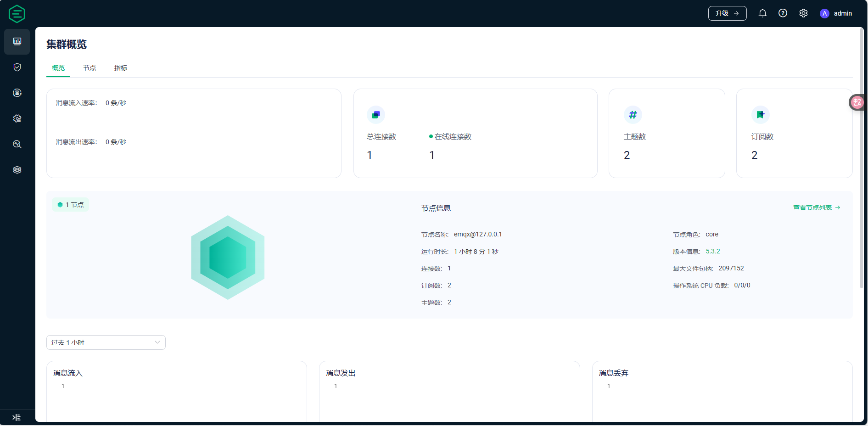
Task: Click the EMQX logo in top left corner
Action: pos(17,13)
